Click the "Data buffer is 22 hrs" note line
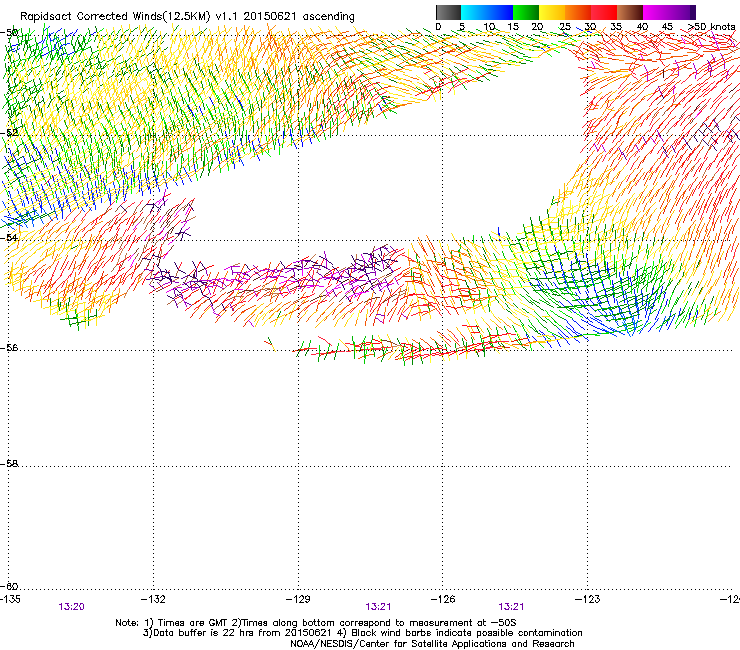The height and width of the screenshot is (650, 740). coord(362,633)
